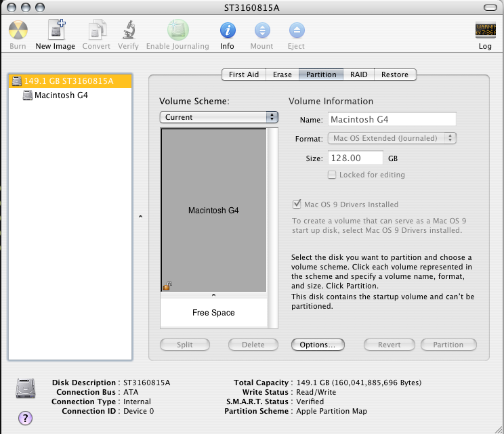Viewport: 504px width, 434px height.
Task: Select the 149.1 GB ST3160815A disk
Action: click(x=70, y=81)
